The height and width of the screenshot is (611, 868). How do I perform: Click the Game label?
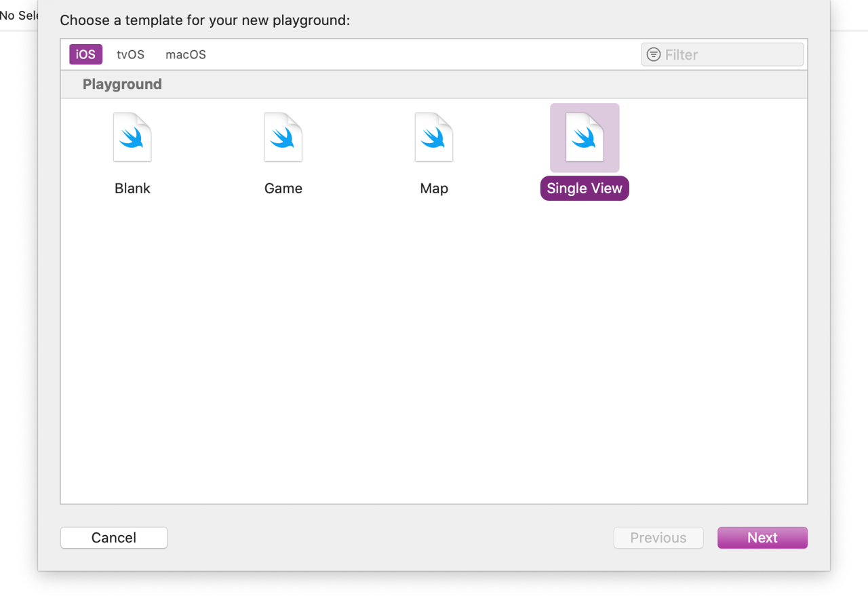coord(283,189)
